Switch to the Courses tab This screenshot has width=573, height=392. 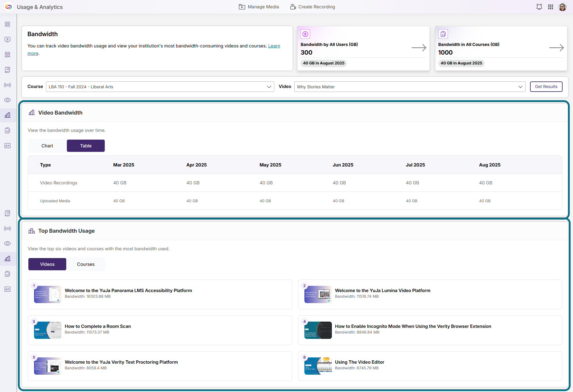[x=86, y=264]
